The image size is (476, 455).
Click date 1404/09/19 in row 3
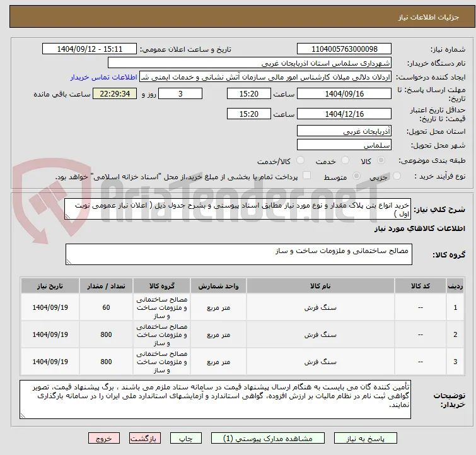click(50, 362)
